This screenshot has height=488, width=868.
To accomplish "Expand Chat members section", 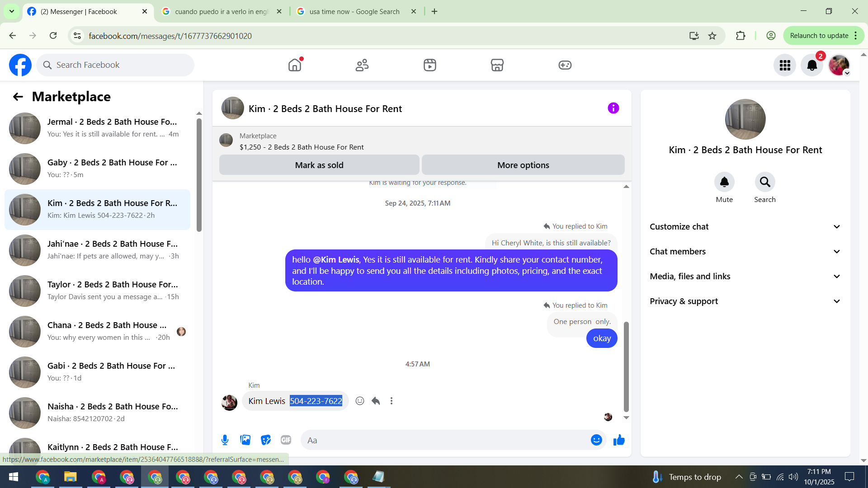I will click(745, 252).
